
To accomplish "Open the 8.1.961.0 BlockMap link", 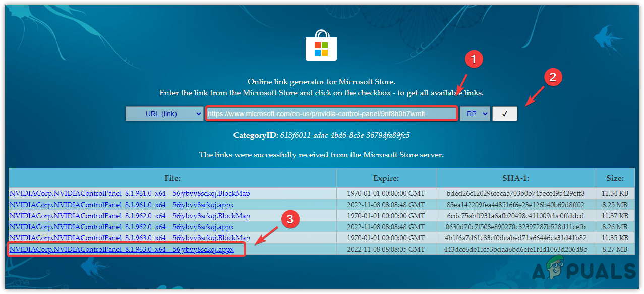I will (x=129, y=193).
